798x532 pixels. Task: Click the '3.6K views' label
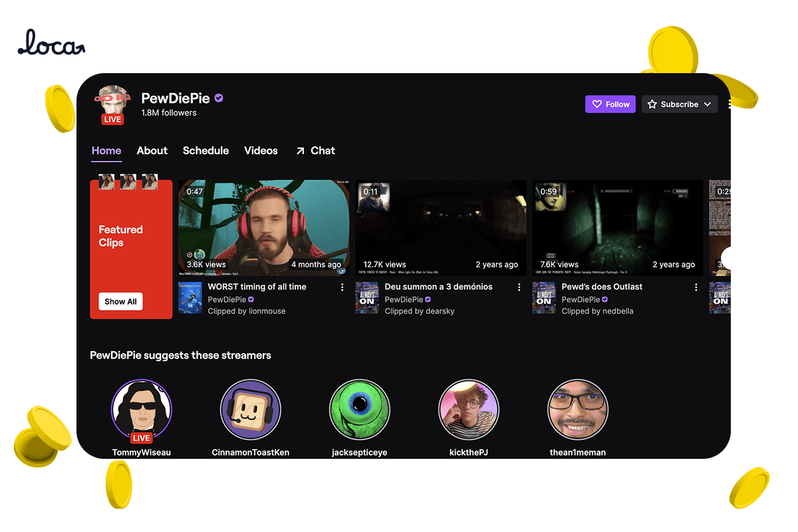[206, 265]
